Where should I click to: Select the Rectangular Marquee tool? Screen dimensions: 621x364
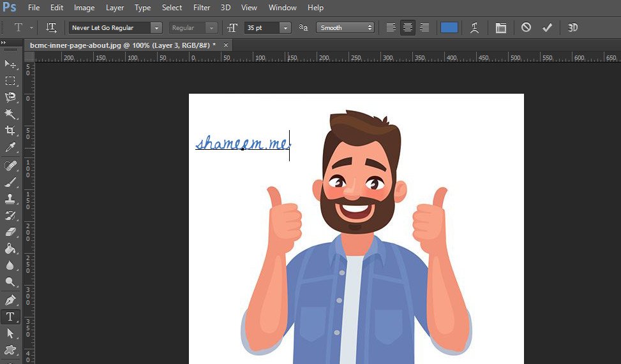(10, 81)
